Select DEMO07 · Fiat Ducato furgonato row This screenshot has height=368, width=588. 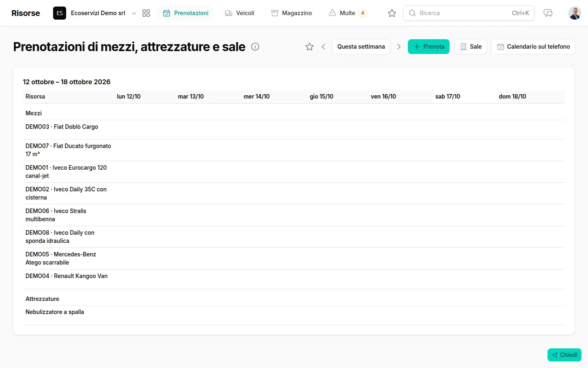[x=294, y=150]
